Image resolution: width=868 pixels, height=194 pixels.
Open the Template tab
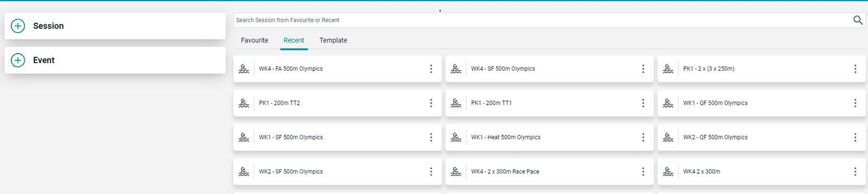[x=333, y=40]
